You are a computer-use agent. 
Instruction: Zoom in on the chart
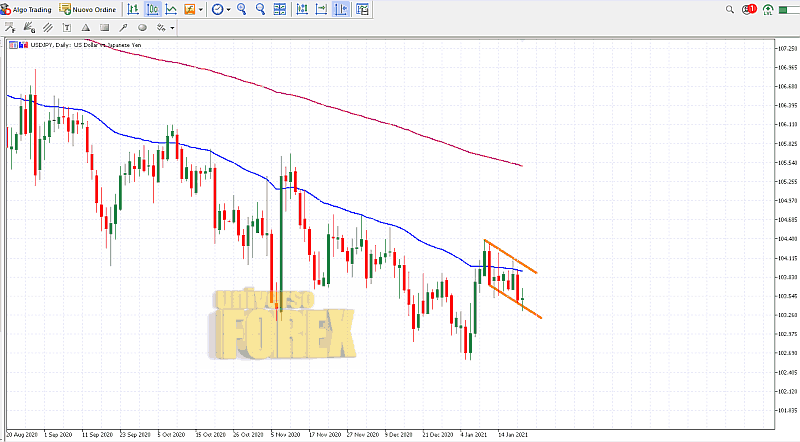click(243, 9)
